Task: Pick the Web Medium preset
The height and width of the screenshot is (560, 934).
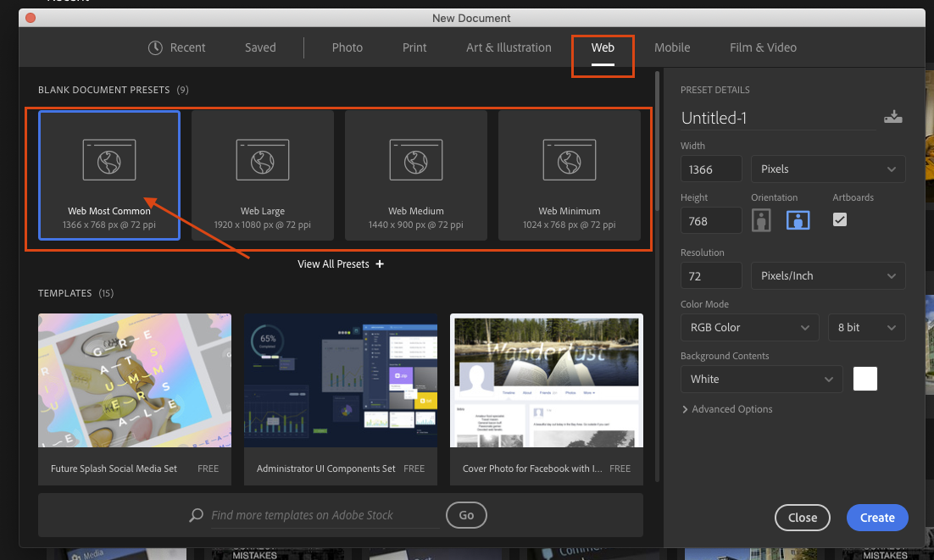Action: (416, 175)
